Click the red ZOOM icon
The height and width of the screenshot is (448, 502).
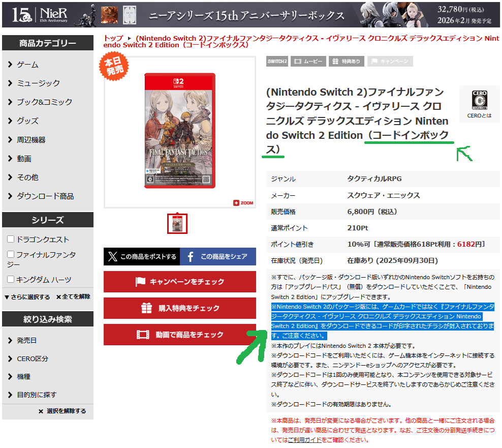(243, 203)
